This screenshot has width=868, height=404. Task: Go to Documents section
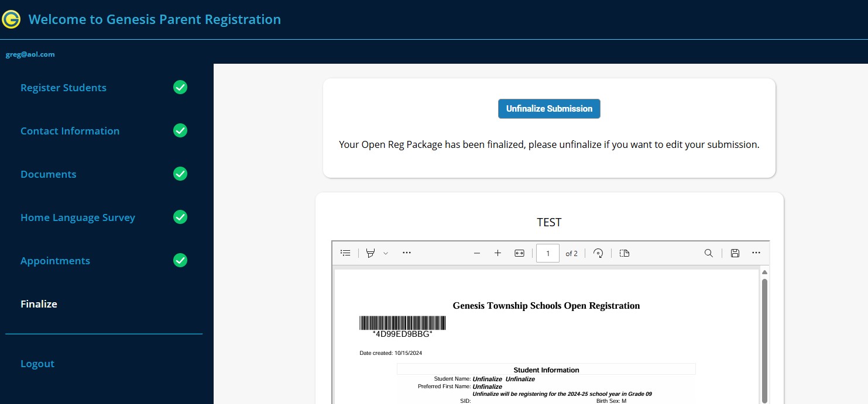coord(48,174)
